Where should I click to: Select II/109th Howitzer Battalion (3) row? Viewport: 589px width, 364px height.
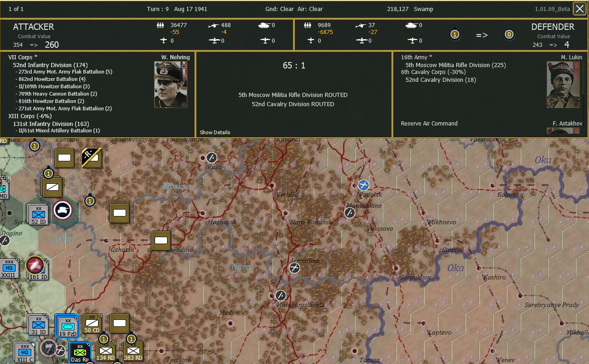(52, 86)
